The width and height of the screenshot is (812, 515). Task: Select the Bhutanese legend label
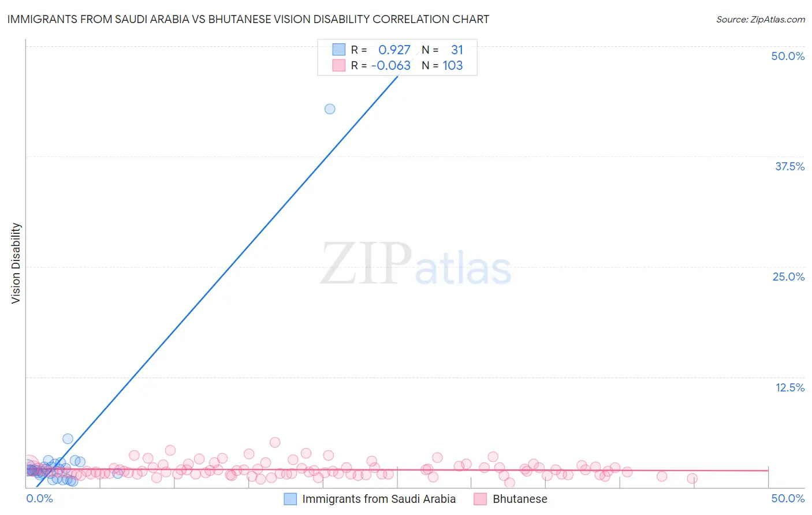520,499
